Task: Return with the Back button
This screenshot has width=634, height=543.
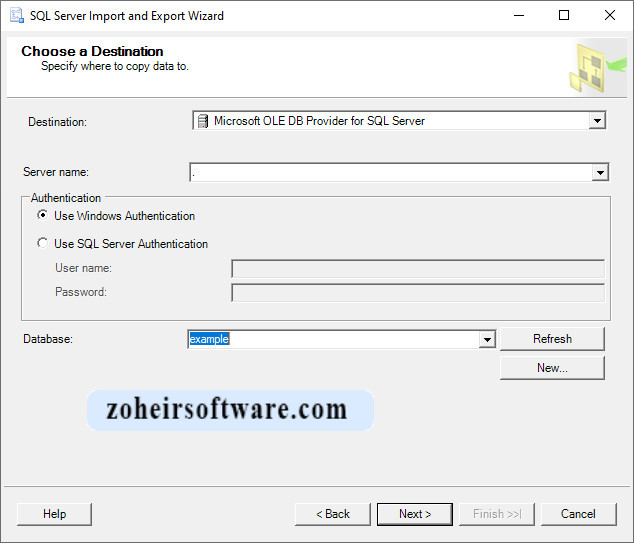Action: click(332, 514)
